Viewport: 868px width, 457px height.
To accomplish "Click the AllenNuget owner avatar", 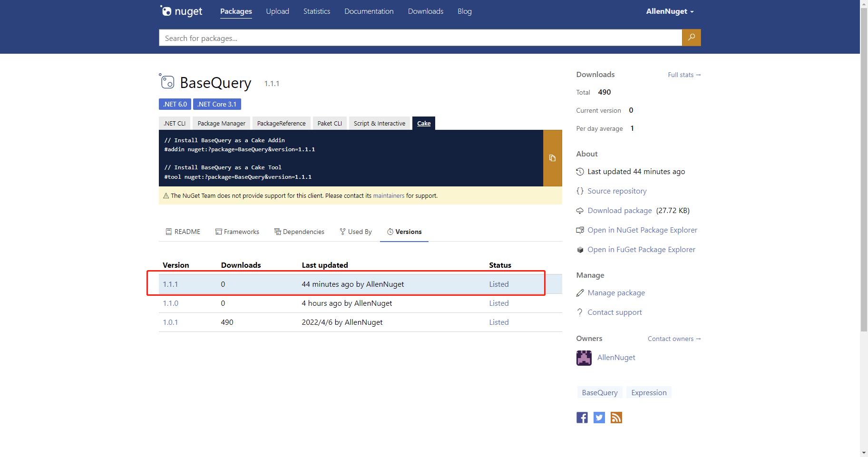I will pyautogui.click(x=584, y=358).
